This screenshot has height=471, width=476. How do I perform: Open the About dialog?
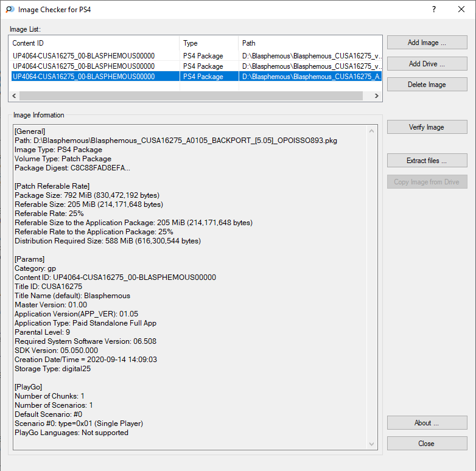point(427,423)
